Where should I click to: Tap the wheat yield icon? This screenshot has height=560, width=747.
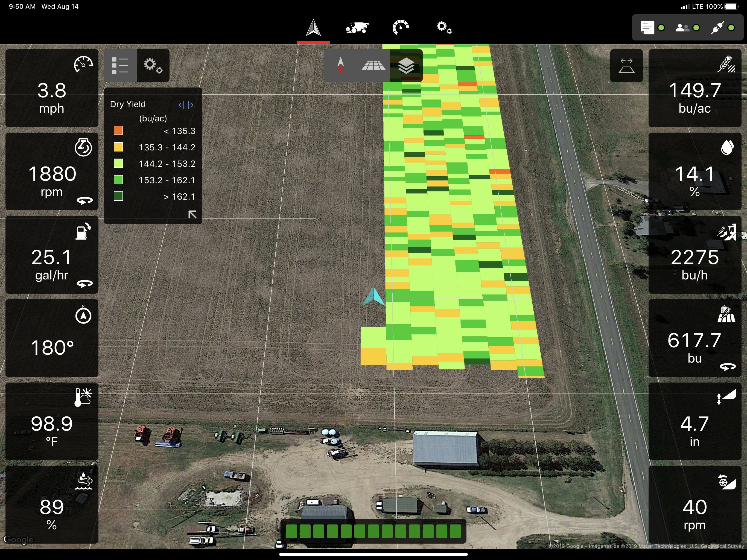coord(726,64)
